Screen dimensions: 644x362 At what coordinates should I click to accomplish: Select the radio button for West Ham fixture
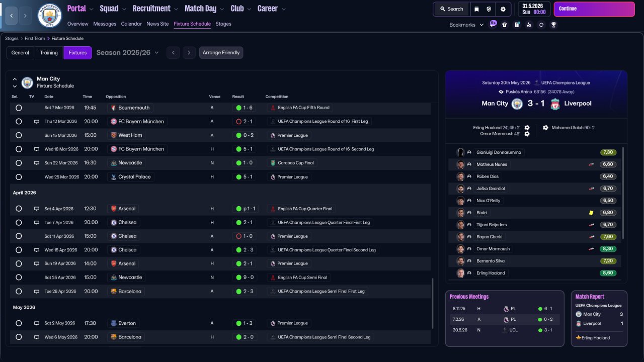(19, 135)
